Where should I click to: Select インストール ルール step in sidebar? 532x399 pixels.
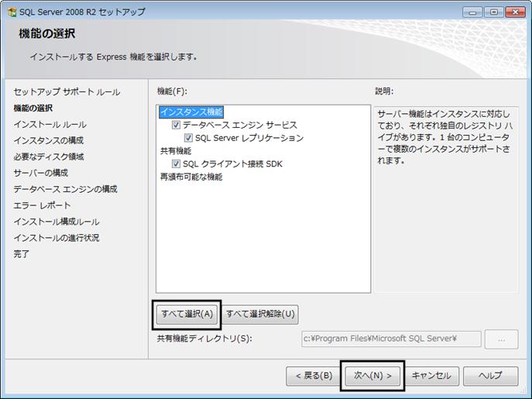pos(50,125)
